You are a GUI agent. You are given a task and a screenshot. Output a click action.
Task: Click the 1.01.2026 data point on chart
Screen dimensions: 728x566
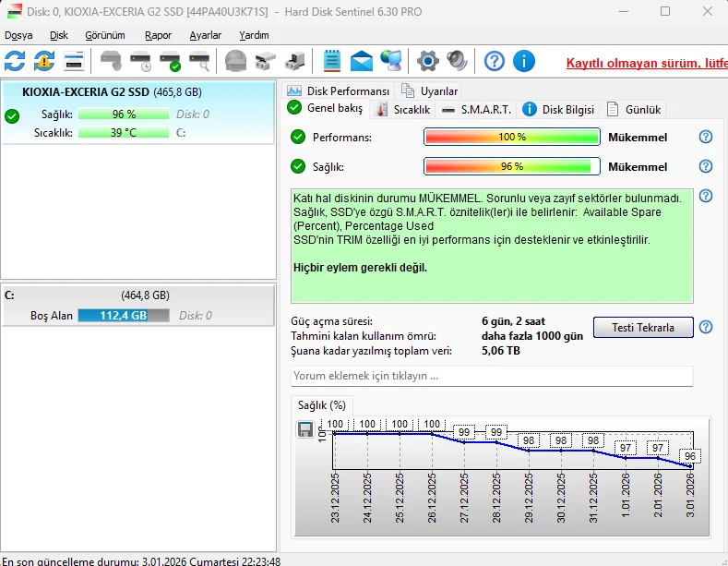pyautogui.click(x=626, y=458)
